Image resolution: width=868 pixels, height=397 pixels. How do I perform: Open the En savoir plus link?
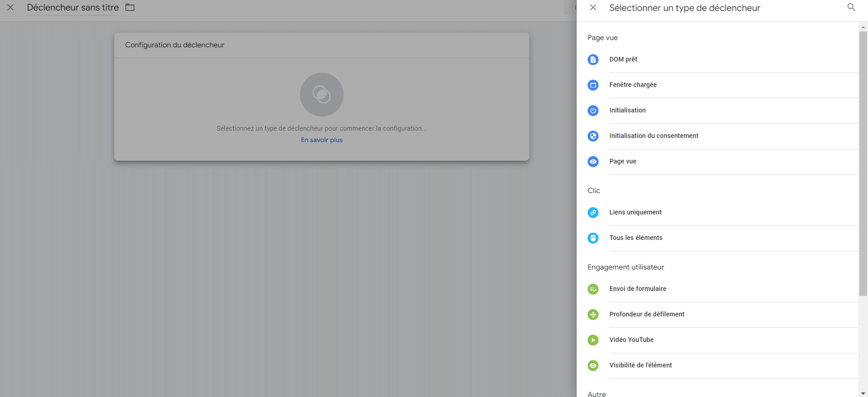click(321, 140)
